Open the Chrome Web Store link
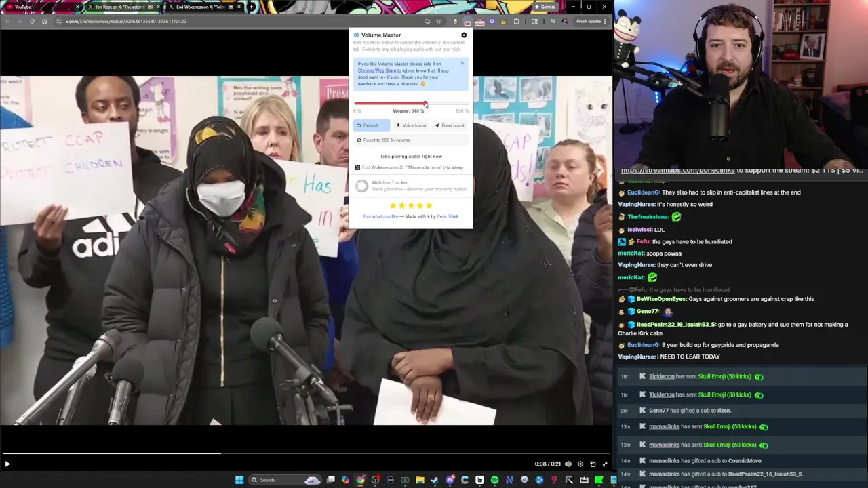The width and height of the screenshot is (868, 488). coord(377,70)
